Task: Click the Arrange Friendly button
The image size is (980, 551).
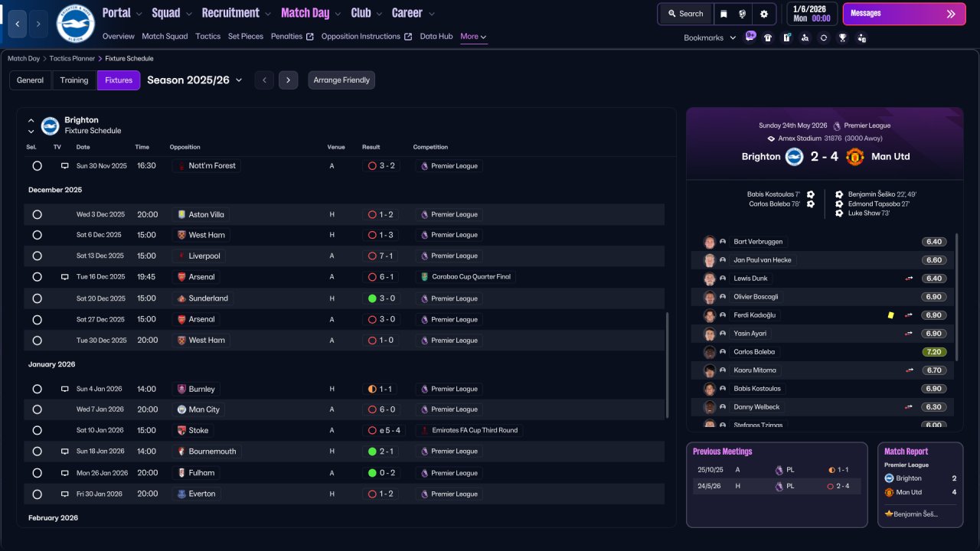Action: [x=341, y=80]
